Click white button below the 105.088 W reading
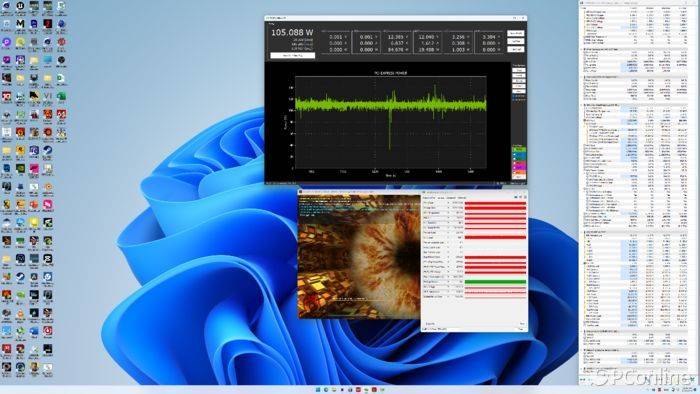 coord(292,55)
